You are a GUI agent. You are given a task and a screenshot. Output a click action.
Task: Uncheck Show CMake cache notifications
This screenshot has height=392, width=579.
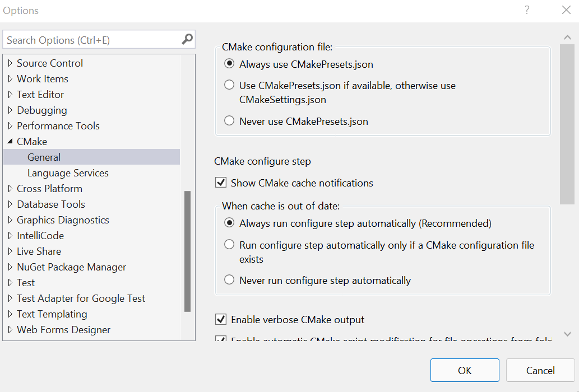pos(220,182)
